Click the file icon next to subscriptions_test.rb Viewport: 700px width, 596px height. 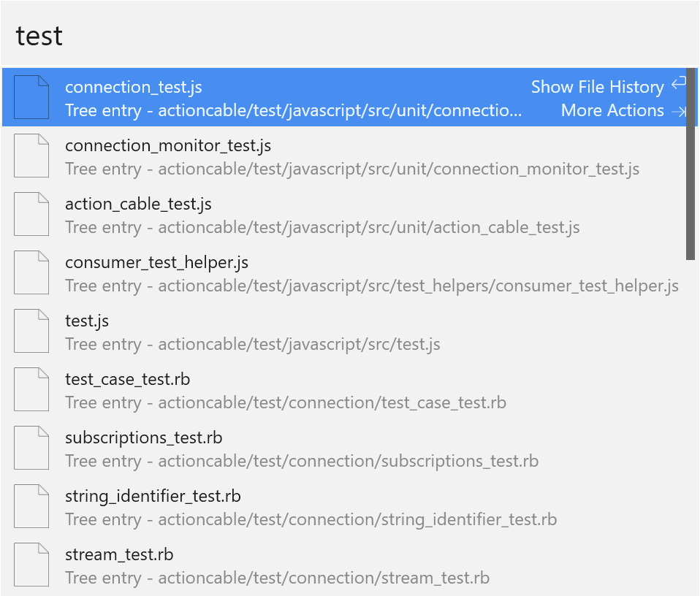(31, 448)
